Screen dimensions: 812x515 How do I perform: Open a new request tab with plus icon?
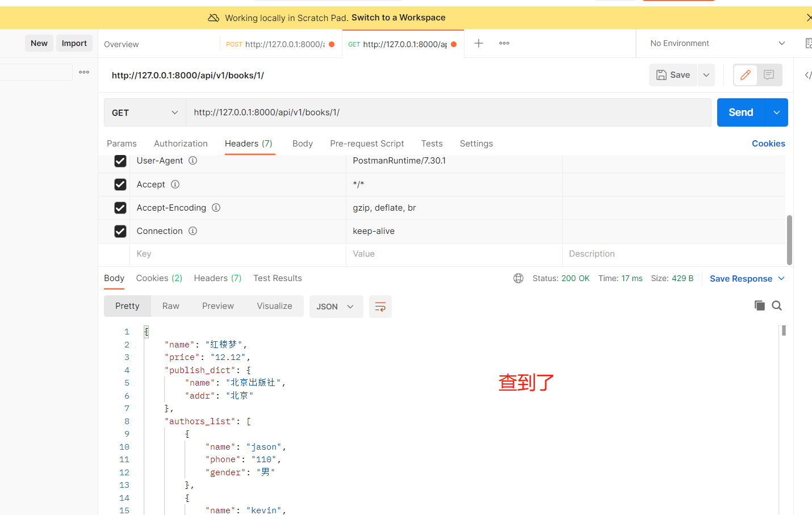(x=479, y=43)
